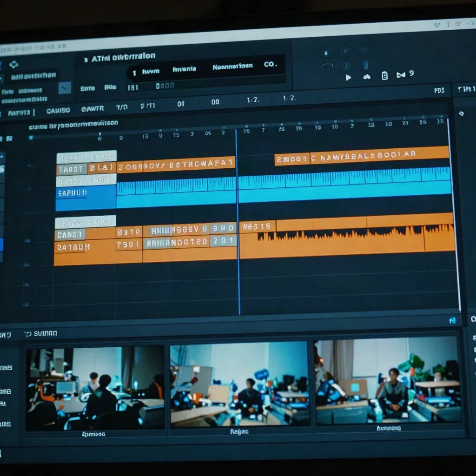Click the pencil edit square button
The height and width of the screenshot is (476, 476).
[x=64, y=88]
